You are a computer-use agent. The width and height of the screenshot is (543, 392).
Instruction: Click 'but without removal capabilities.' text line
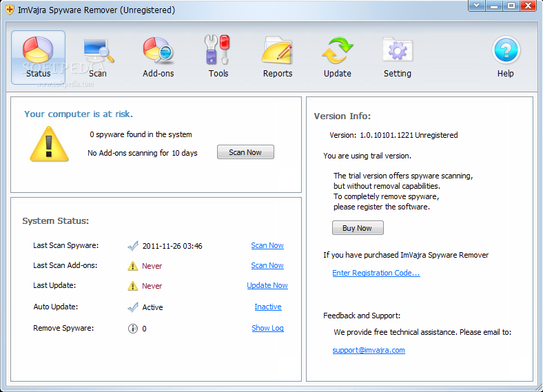(387, 186)
